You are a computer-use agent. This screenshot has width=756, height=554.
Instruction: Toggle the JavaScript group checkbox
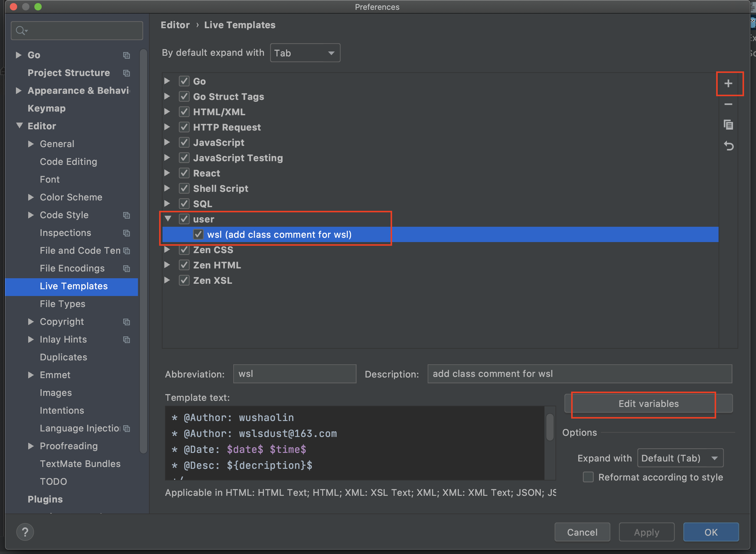click(184, 142)
